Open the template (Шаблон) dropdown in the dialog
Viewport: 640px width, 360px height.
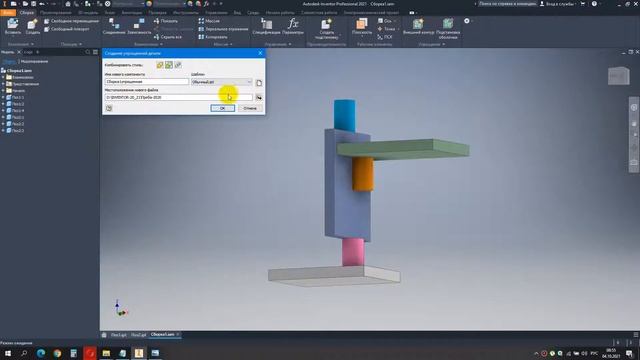[222, 82]
